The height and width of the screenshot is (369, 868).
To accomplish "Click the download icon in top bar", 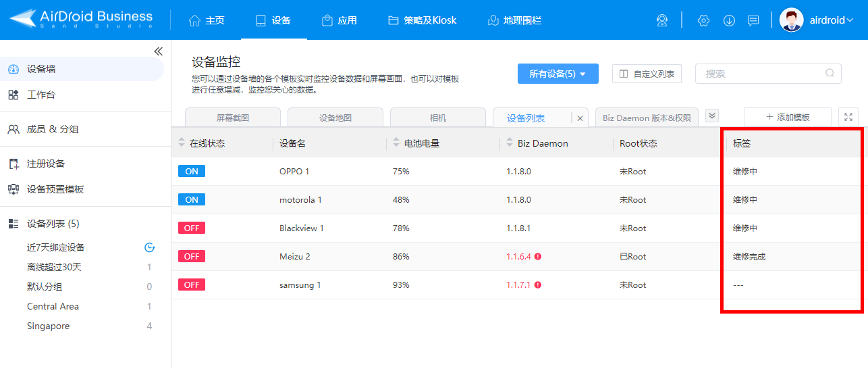I will [729, 20].
